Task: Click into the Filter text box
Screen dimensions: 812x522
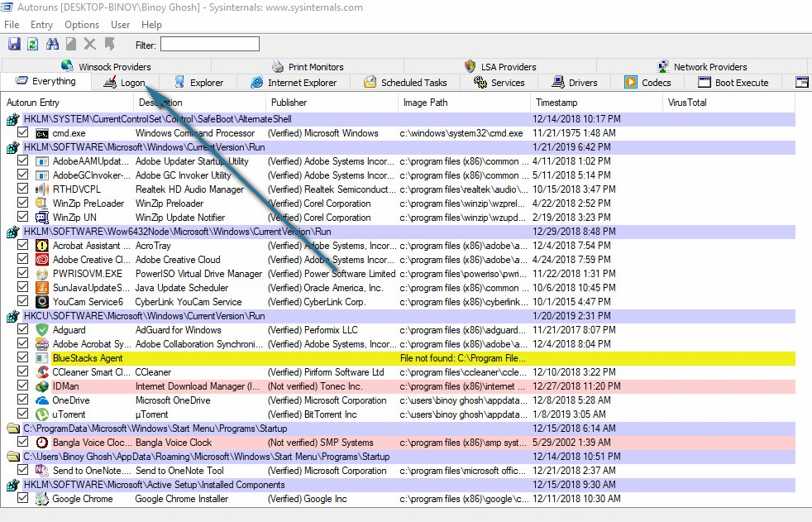Action: coord(210,44)
